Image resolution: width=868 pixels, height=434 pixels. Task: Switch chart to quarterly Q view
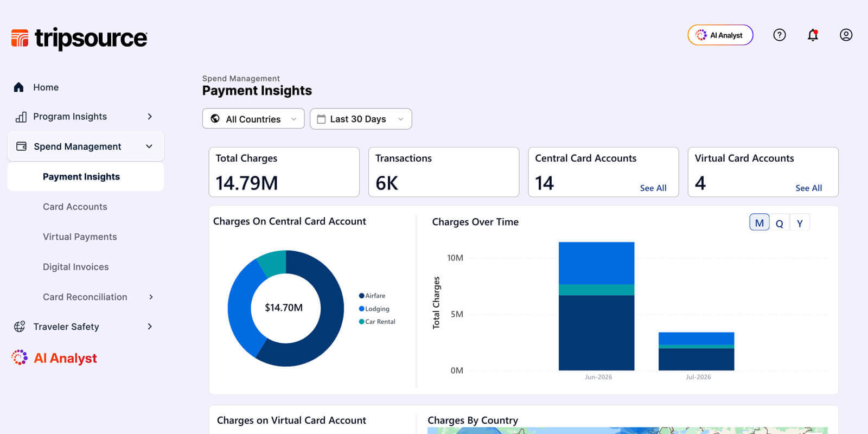780,223
